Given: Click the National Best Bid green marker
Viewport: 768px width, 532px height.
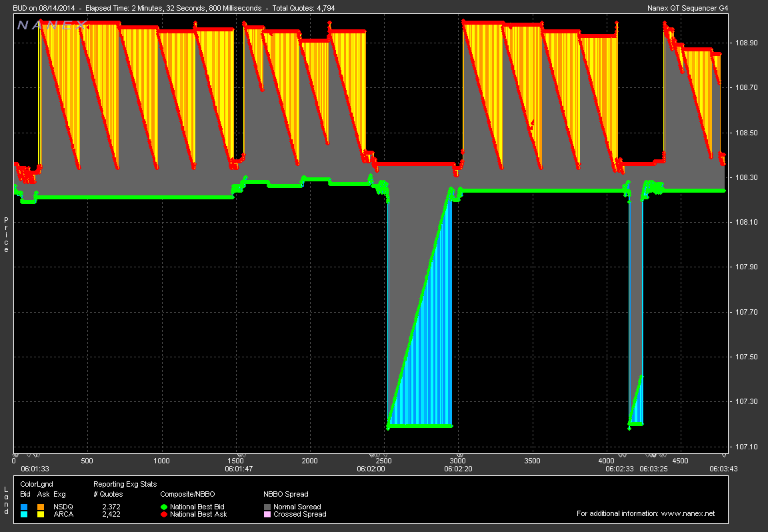Looking at the screenshot, I should [x=164, y=507].
